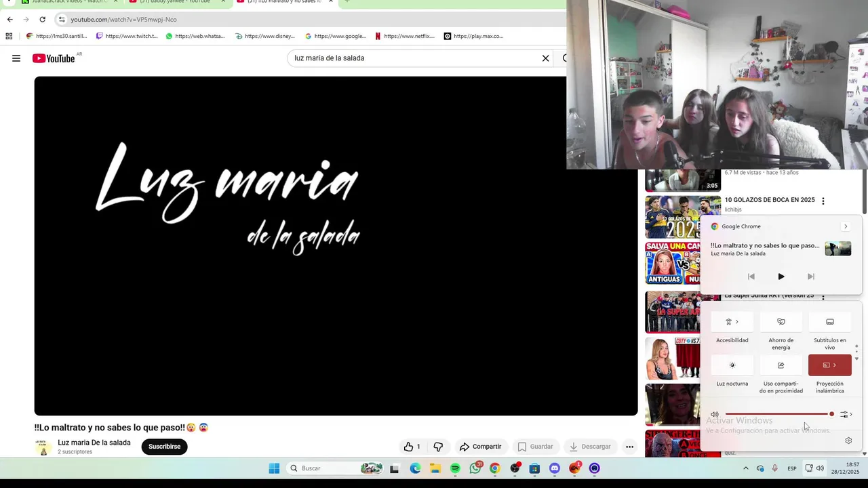Open WhatsApp from the taskbar

click(475, 468)
